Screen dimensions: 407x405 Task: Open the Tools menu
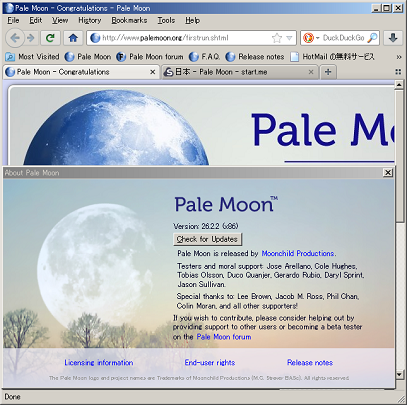(166, 21)
